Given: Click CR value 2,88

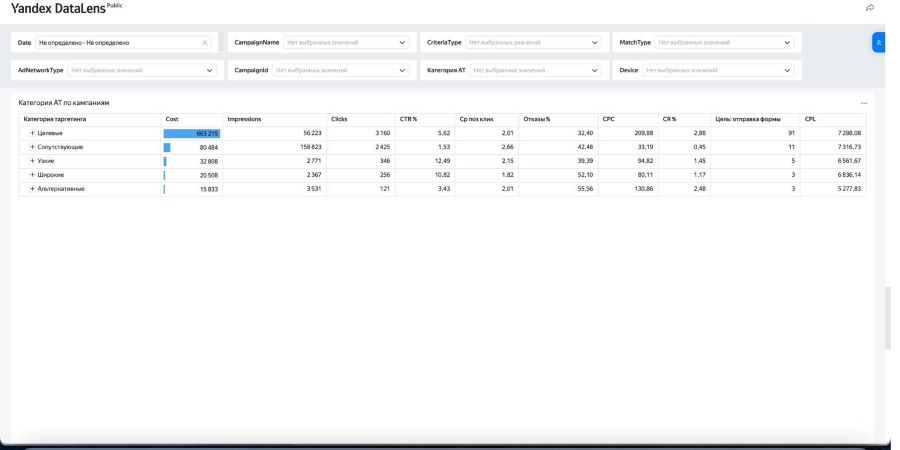Looking at the screenshot, I should point(699,133).
